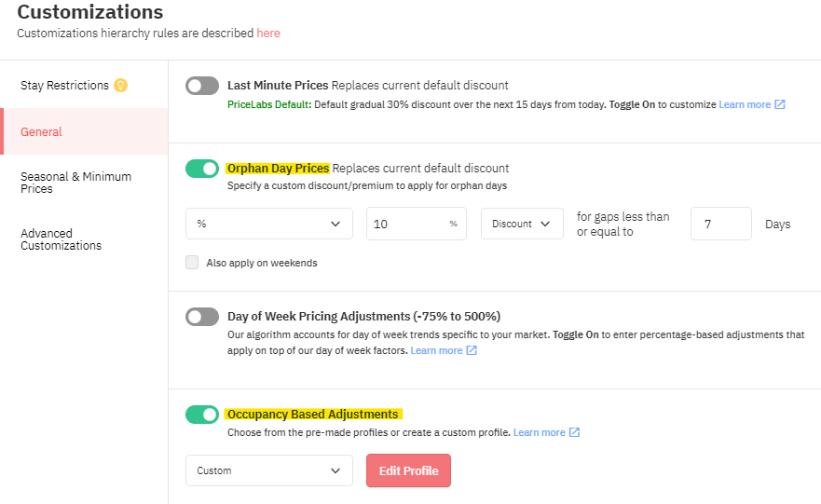Turn off the Orphan Day Prices toggle
Viewport: 821px width, 504px height.
(202, 169)
